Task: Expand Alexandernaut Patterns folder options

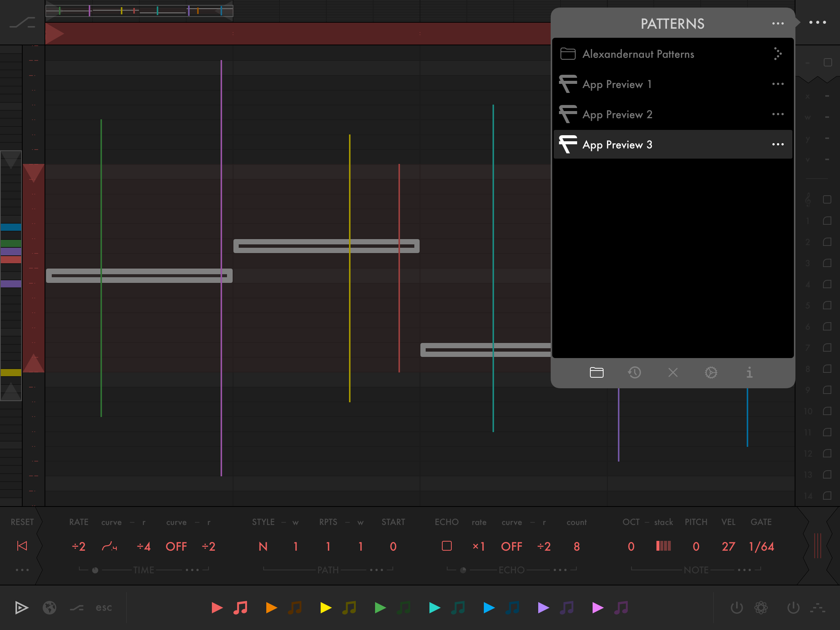Action: point(777,54)
